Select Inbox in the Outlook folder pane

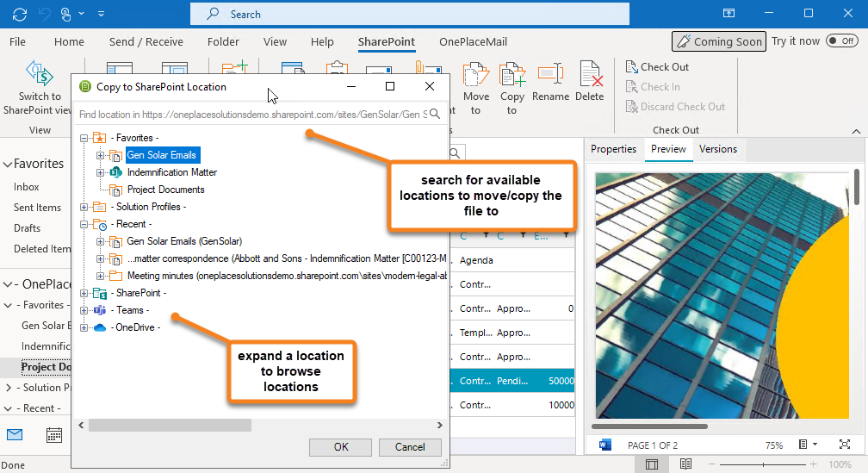pyautogui.click(x=27, y=187)
